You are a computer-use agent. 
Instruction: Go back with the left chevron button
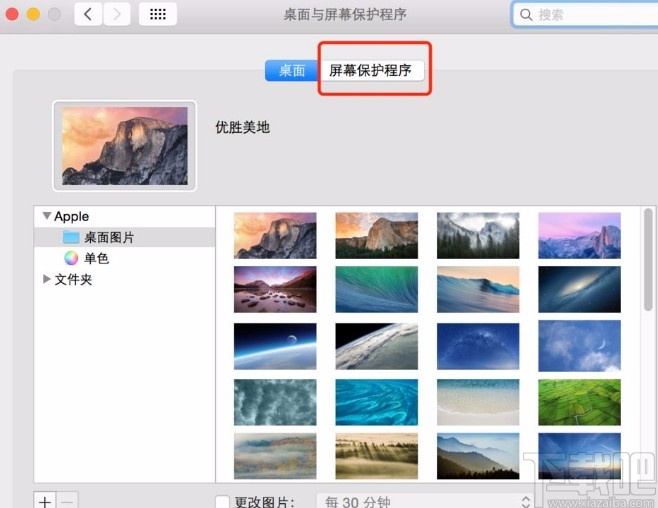point(88,14)
